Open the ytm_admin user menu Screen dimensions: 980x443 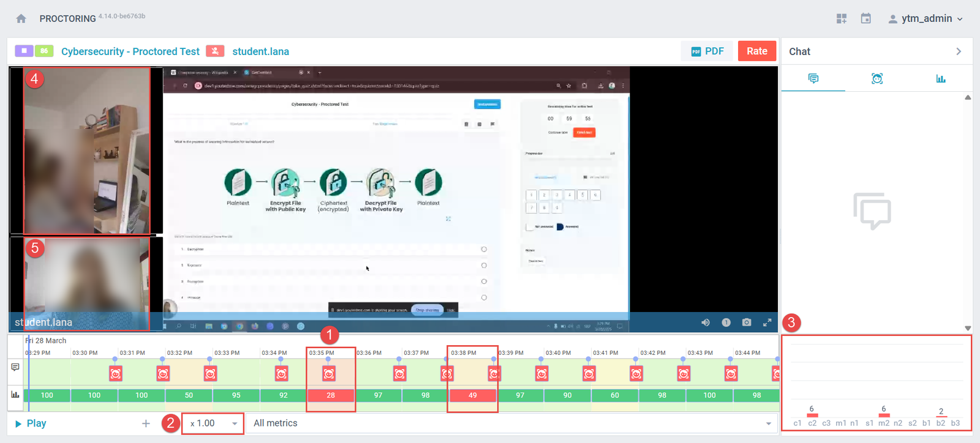925,18
